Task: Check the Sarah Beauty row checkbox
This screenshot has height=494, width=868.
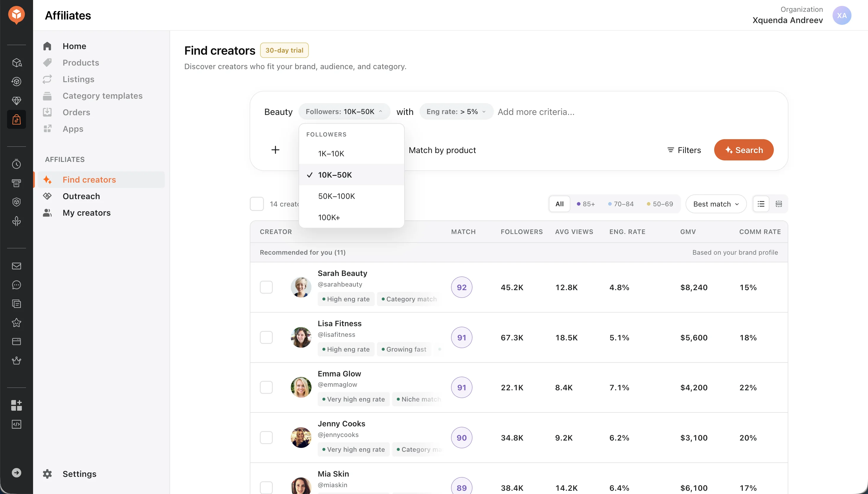Action: pos(266,287)
